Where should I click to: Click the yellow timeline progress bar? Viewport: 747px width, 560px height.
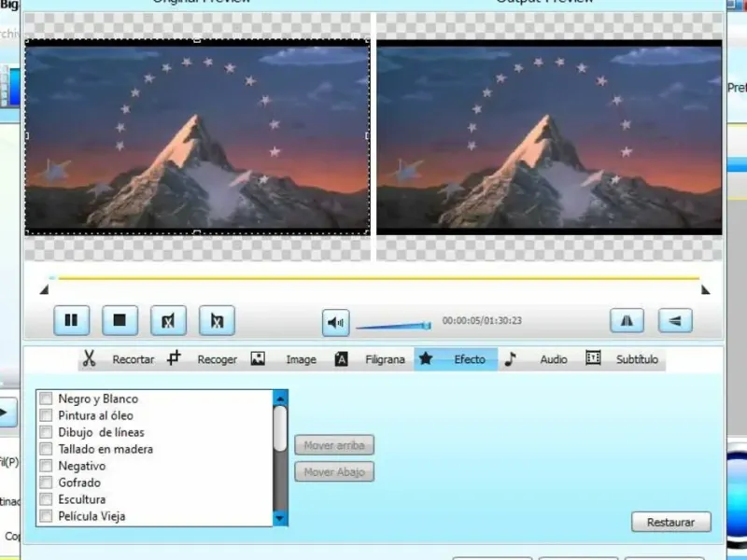[379, 277]
